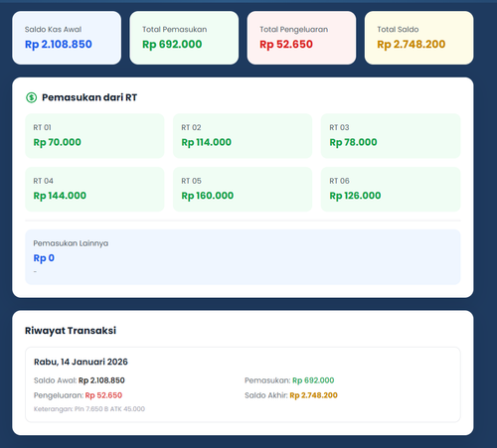Choose the RT 05 income card
Viewport: 497px width, 448px height.
coord(243,190)
